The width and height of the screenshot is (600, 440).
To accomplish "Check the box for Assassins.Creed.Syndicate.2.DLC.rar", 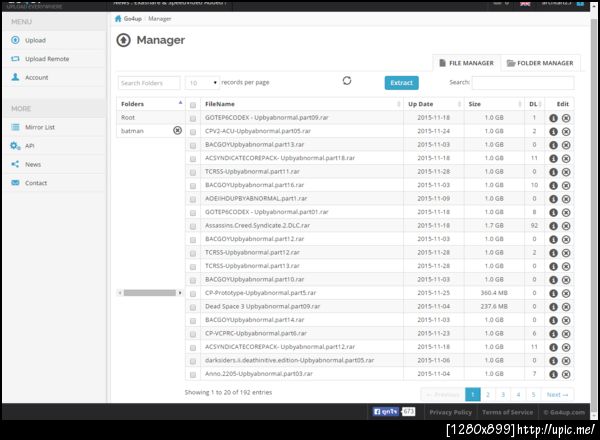I will (x=193, y=226).
